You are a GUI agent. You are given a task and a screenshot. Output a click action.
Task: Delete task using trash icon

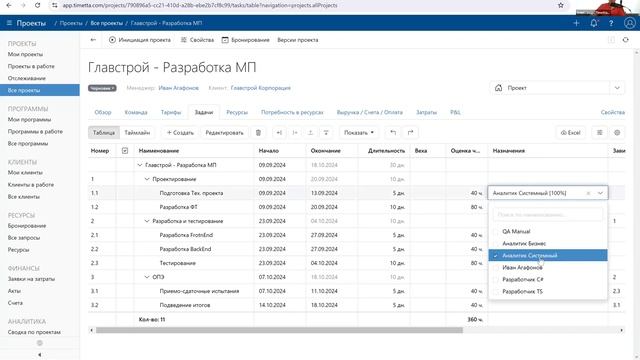[258, 133]
